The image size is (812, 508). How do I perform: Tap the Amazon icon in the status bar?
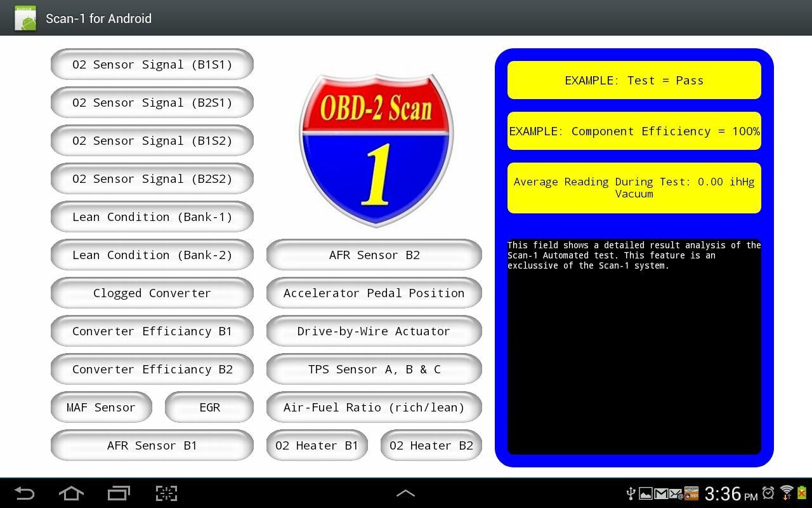click(x=691, y=493)
